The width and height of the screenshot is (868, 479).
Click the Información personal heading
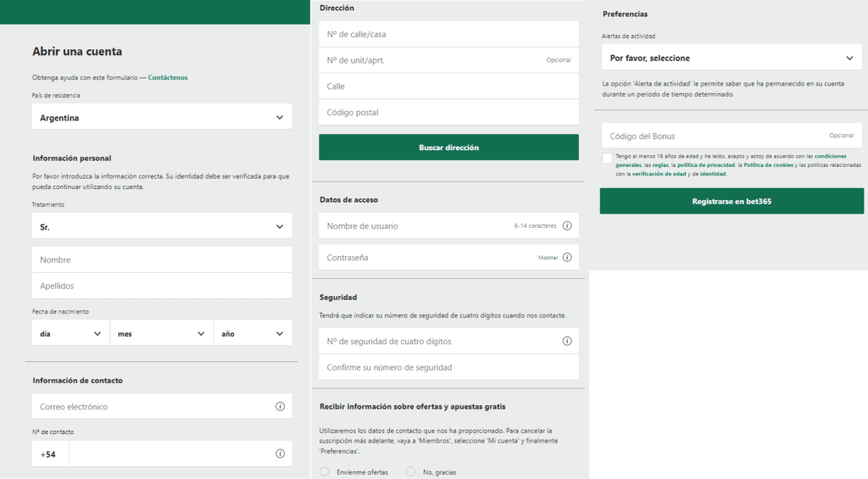[x=72, y=159]
